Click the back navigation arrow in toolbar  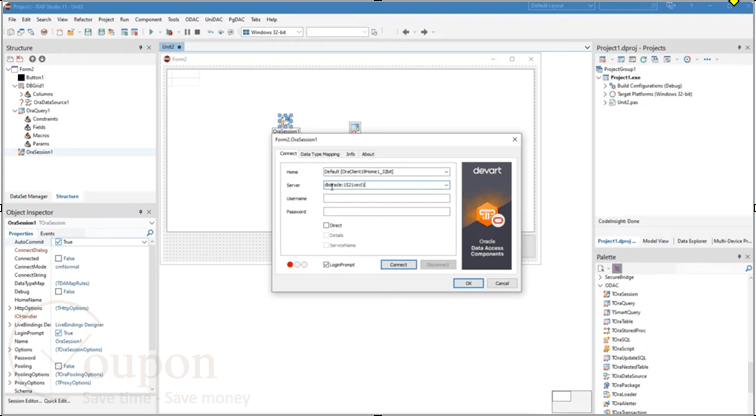point(406,32)
